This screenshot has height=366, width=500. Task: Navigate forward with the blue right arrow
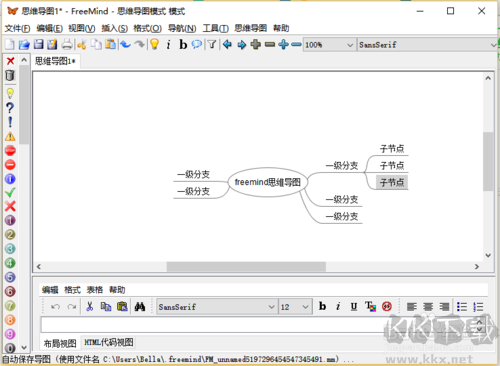(x=242, y=44)
